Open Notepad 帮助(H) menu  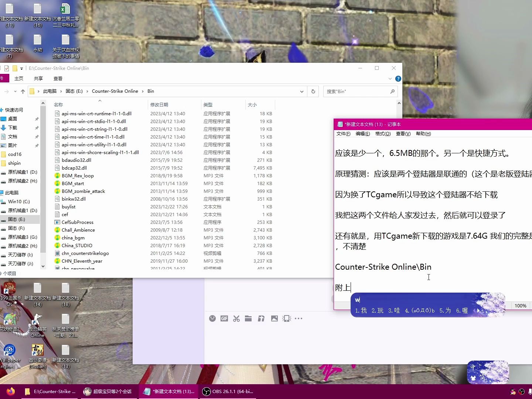pyautogui.click(x=423, y=134)
